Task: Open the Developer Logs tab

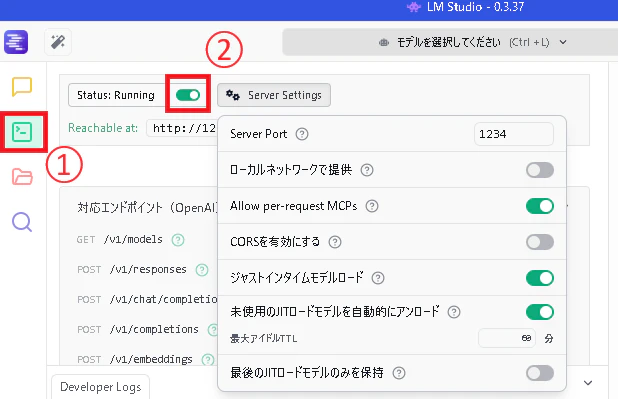Action: pos(101,387)
